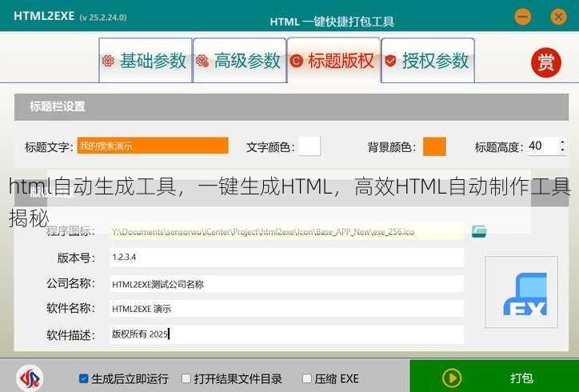Image resolution: width=579 pixels, height=392 pixels.
Task: Decrease 标题高度 with the down arrow
Action: pos(562,150)
